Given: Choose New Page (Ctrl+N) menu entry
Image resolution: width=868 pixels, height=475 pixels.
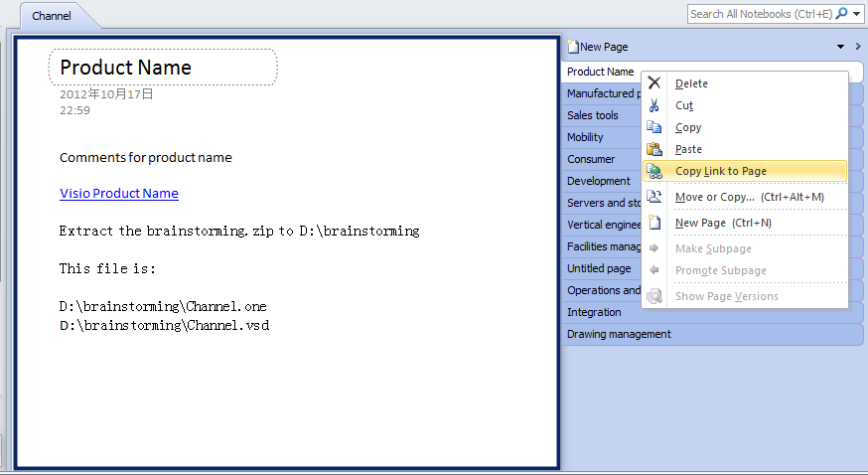Looking at the screenshot, I should coord(745,223).
